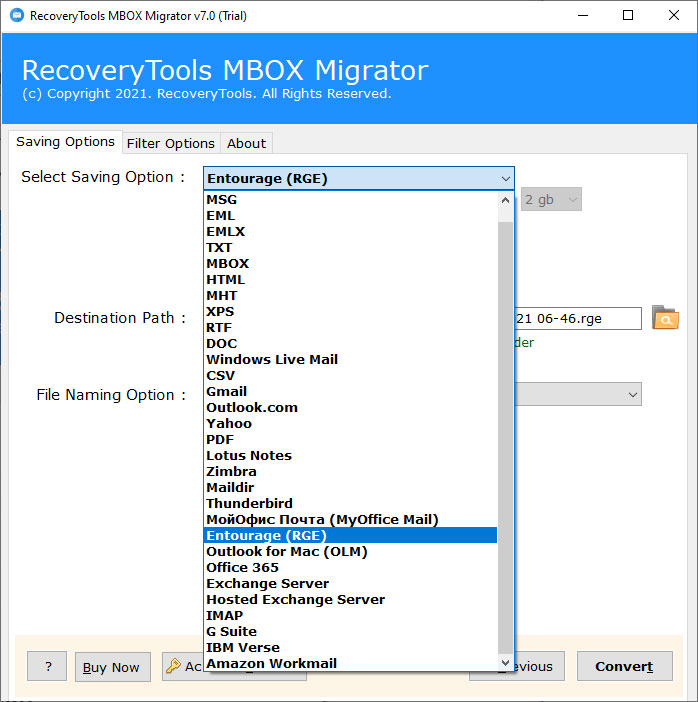The image size is (698, 702).
Task: Click the Destination Path text field
Action: pyautogui.click(x=578, y=318)
